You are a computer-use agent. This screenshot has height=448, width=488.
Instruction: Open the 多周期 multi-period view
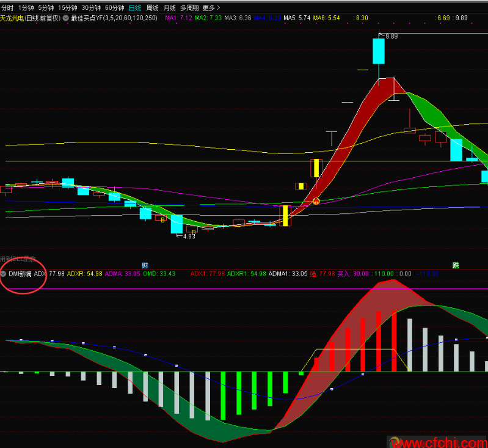tap(189, 8)
